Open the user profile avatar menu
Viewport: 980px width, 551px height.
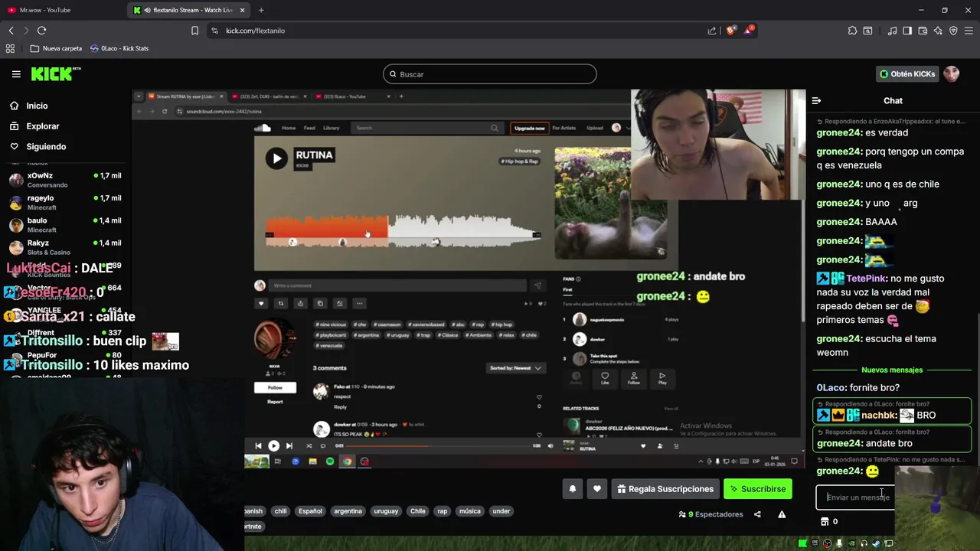point(951,74)
